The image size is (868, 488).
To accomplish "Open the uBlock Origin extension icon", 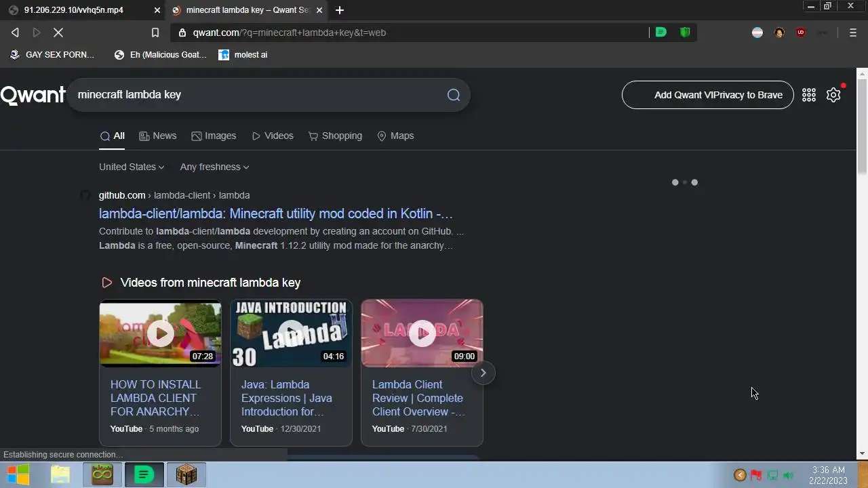I will (801, 33).
